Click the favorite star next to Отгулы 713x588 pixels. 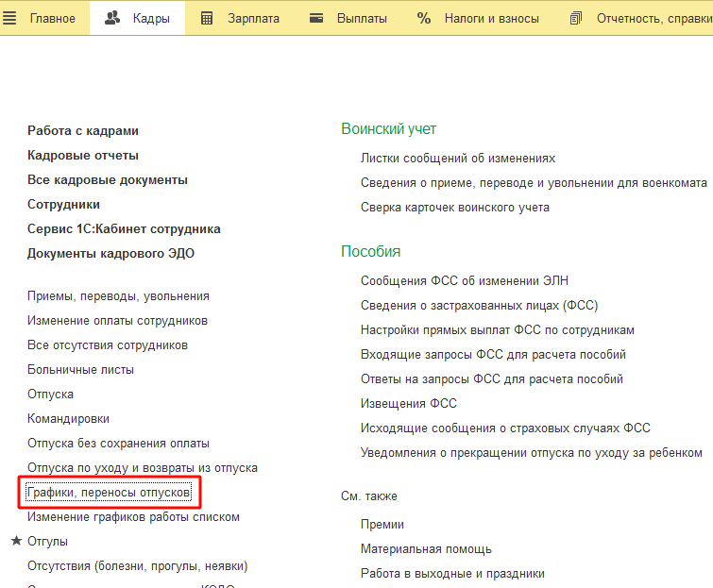point(16,541)
